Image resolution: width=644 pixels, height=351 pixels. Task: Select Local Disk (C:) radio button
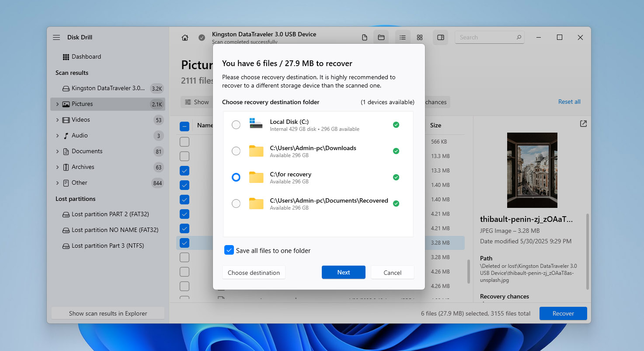(236, 125)
